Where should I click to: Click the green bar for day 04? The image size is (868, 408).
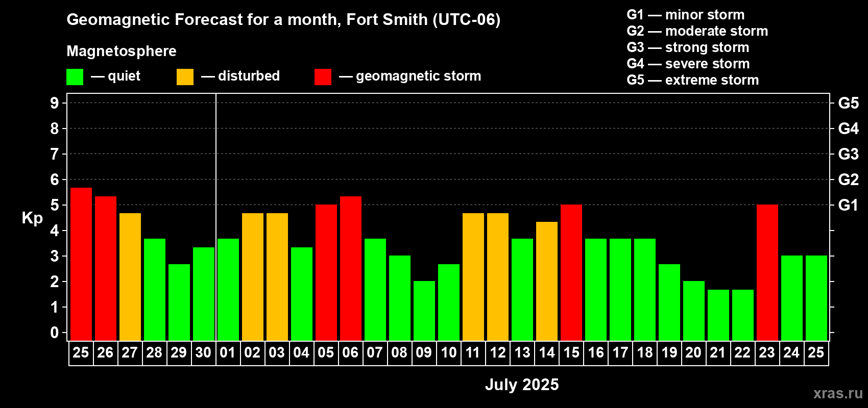302,294
